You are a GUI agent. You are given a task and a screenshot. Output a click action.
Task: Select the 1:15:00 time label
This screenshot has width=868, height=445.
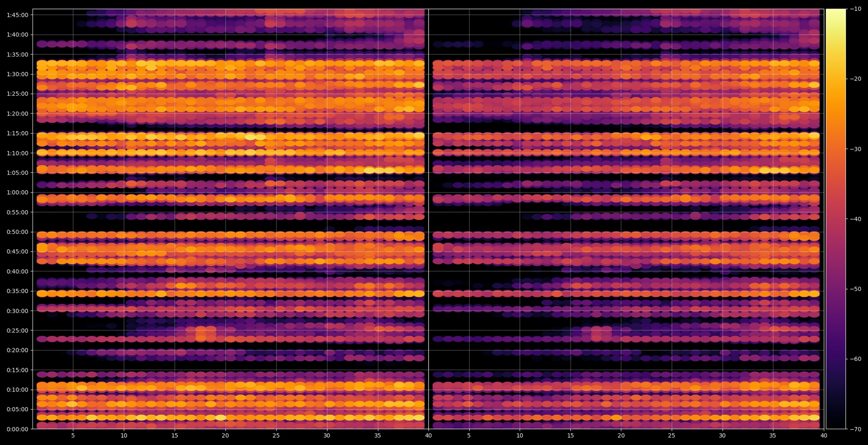tap(17, 133)
